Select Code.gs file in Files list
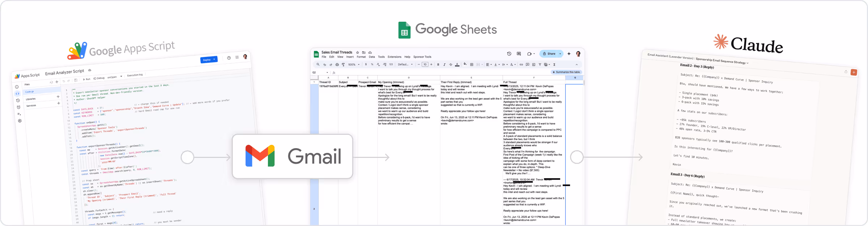 coord(42,91)
